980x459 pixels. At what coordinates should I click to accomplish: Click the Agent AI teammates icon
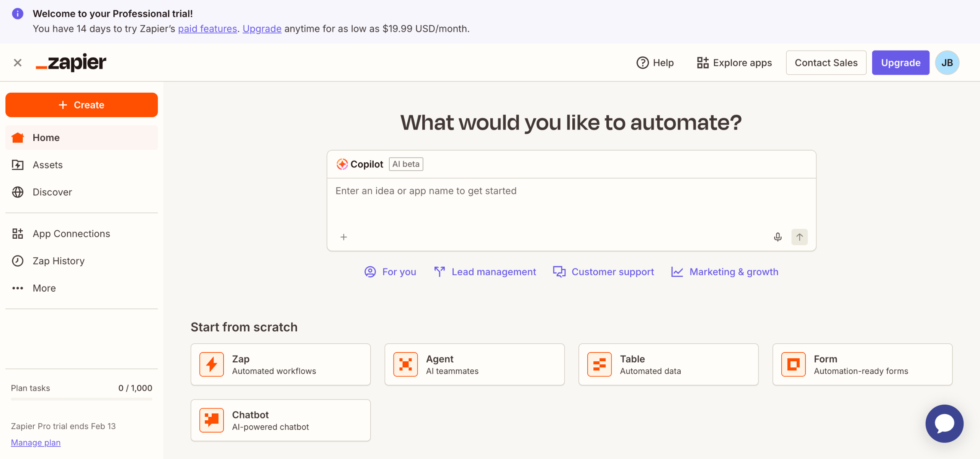(405, 364)
